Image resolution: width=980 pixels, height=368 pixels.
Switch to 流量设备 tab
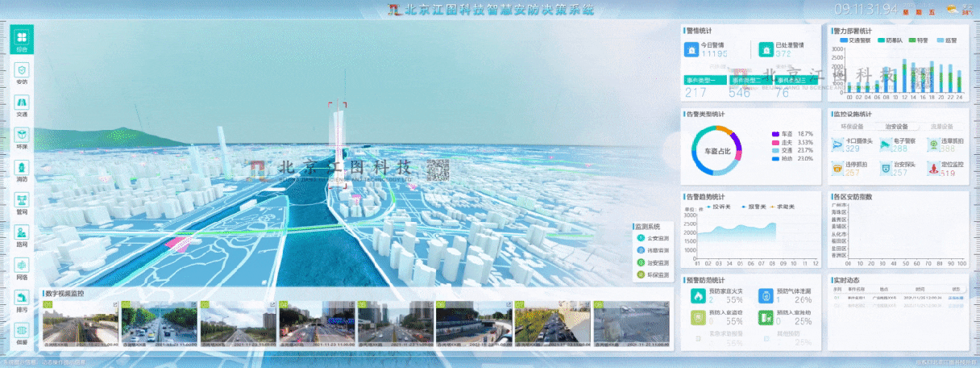941,127
